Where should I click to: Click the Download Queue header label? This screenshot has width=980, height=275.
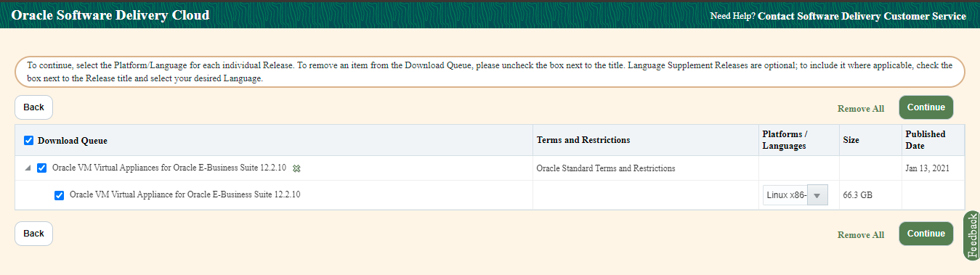[73, 141]
